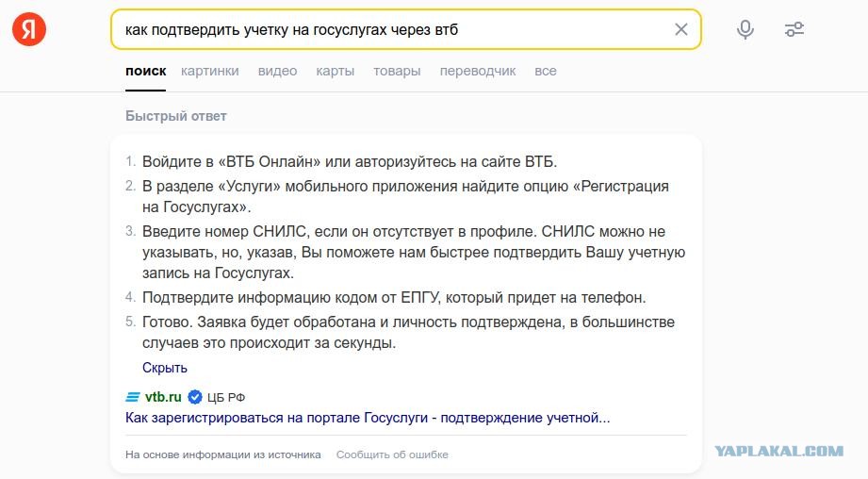Open the карты tab
The height and width of the screenshot is (479, 868).
tap(335, 72)
